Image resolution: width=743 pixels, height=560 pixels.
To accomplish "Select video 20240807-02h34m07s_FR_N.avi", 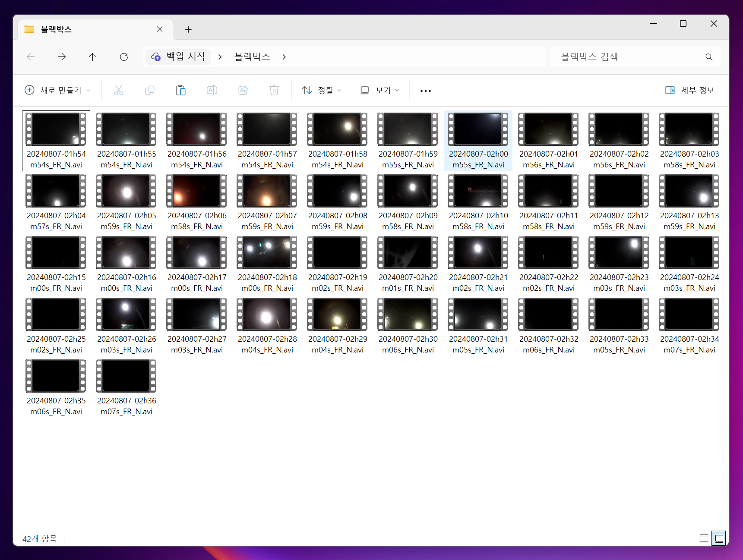I will (689, 326).
